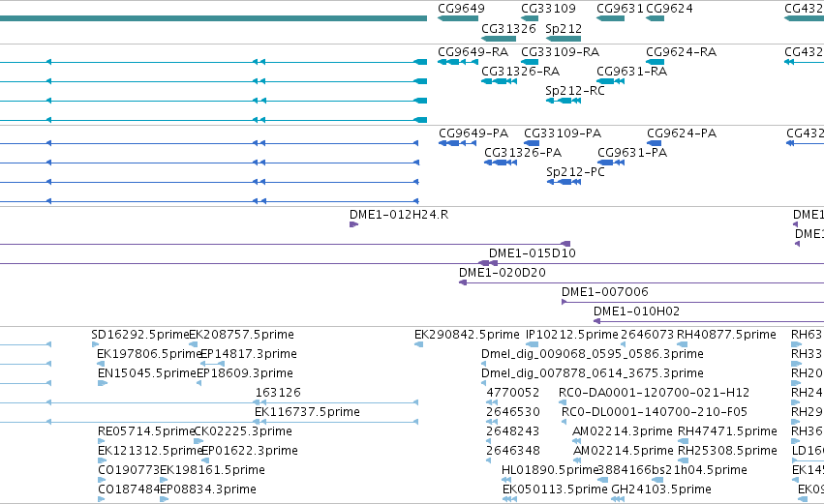Select the CG33109 gene label

[548, 9]
